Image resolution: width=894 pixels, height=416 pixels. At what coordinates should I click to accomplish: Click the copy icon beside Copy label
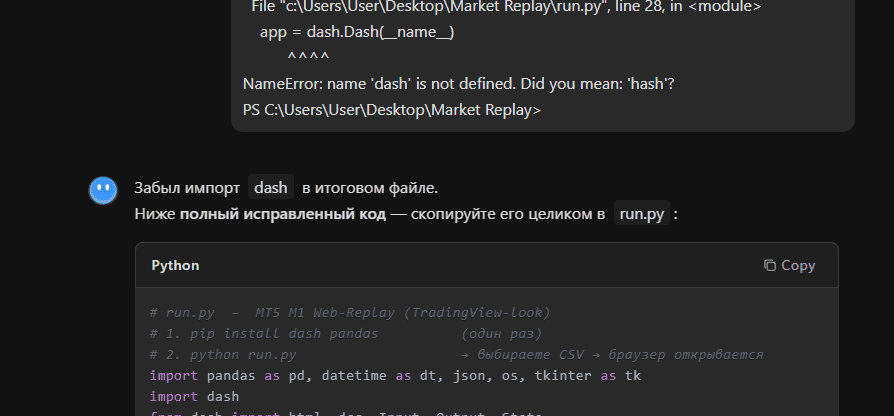point(770,265)
